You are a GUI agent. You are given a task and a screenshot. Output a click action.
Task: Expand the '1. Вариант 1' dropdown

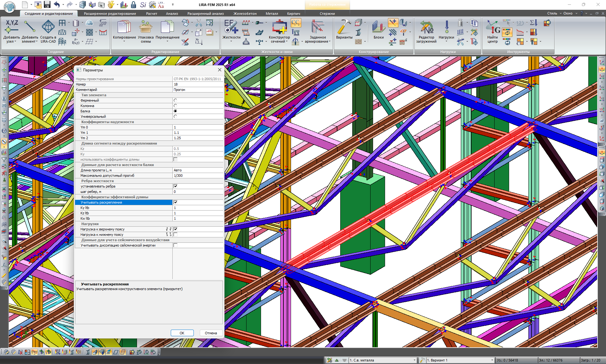pyautogui.click(x=492, y=360)
